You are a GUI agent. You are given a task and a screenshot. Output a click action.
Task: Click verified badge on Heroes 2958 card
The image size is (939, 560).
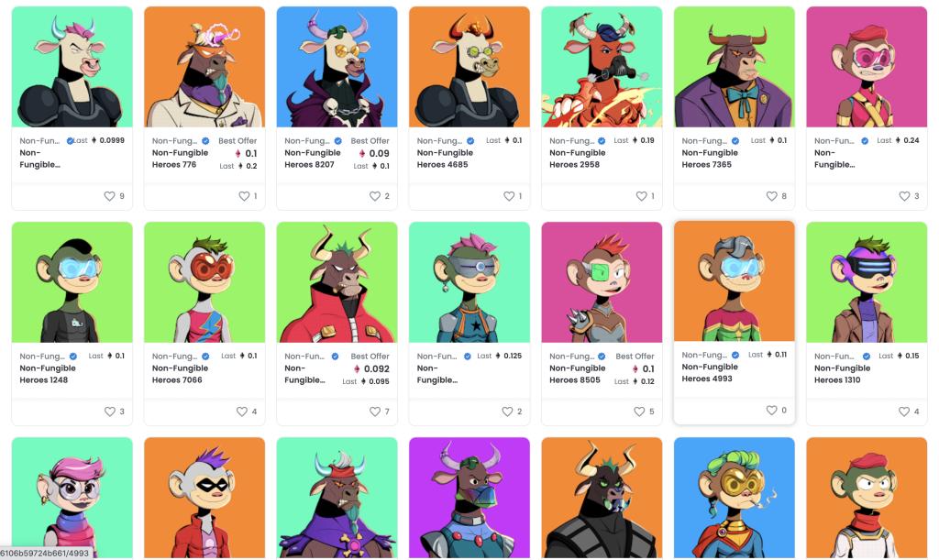click(x=602, y=140)
